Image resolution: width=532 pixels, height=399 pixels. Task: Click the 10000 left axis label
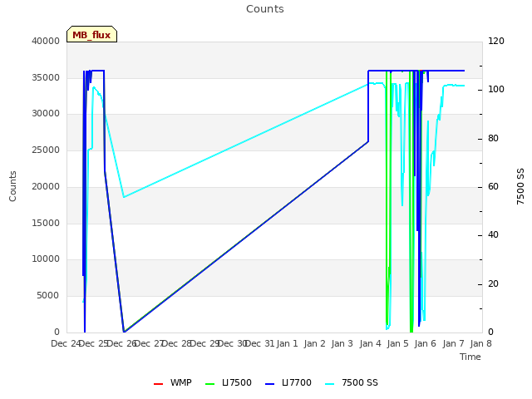(46, 259)
